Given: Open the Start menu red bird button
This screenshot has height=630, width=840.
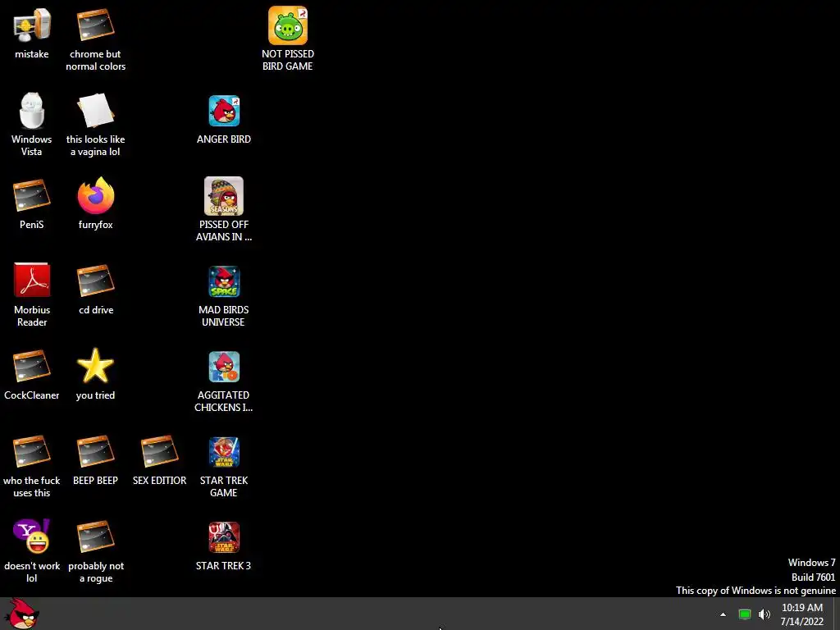Looking at the screenshot, I should pyautogui.click(x=22, y=614).
